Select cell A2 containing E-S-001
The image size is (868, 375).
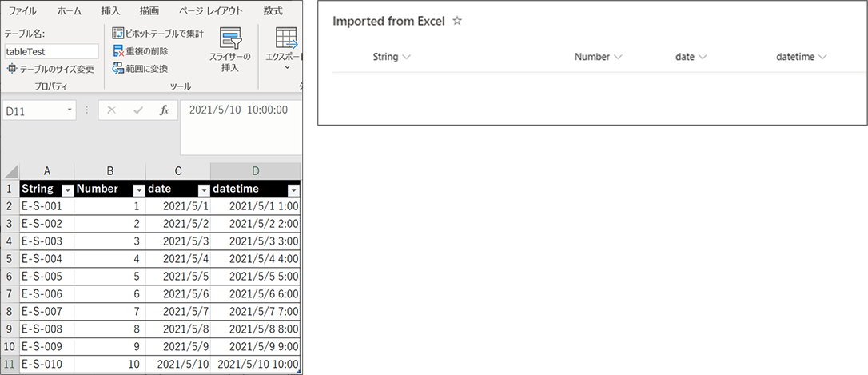click(x=47, y=205)
